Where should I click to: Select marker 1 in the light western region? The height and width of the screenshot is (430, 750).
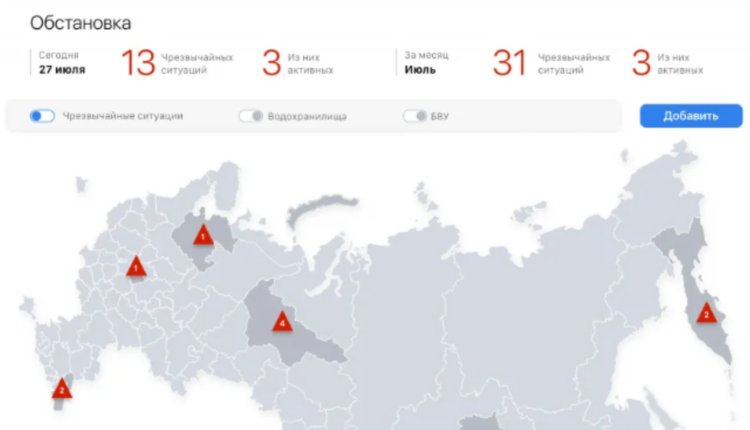(x=135, y=267)
